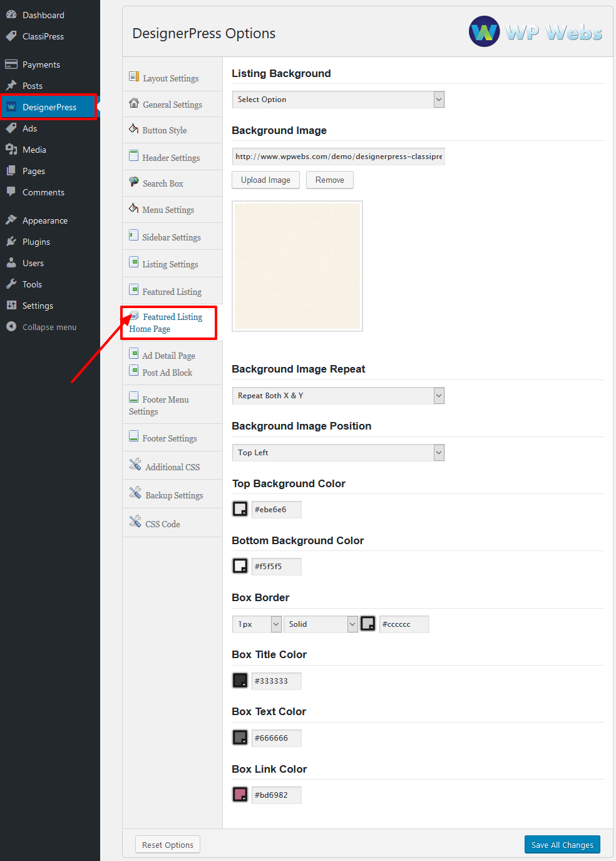Pick Box Title Color swatch
616x861 pixels.
tap(240, 681)
